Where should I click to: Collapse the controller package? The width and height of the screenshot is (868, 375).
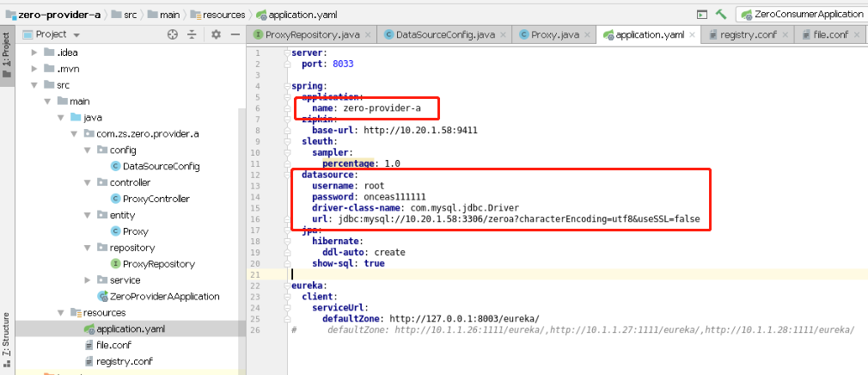(x=87, y=183)
